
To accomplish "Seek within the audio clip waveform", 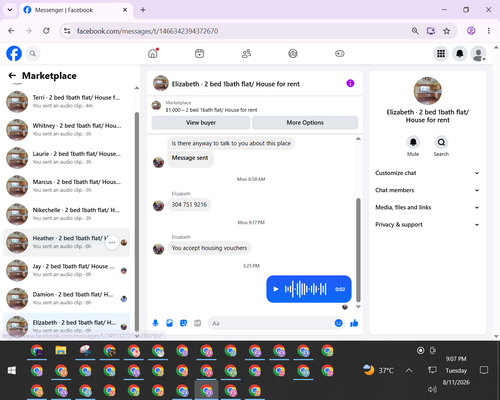I will click(x=305, y=289).
